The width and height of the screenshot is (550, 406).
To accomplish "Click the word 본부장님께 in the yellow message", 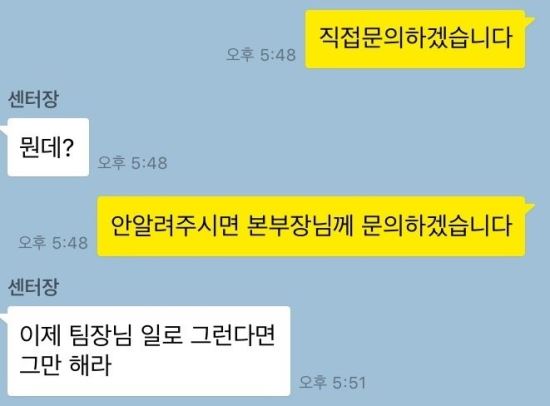I will (x=300, y=226).
